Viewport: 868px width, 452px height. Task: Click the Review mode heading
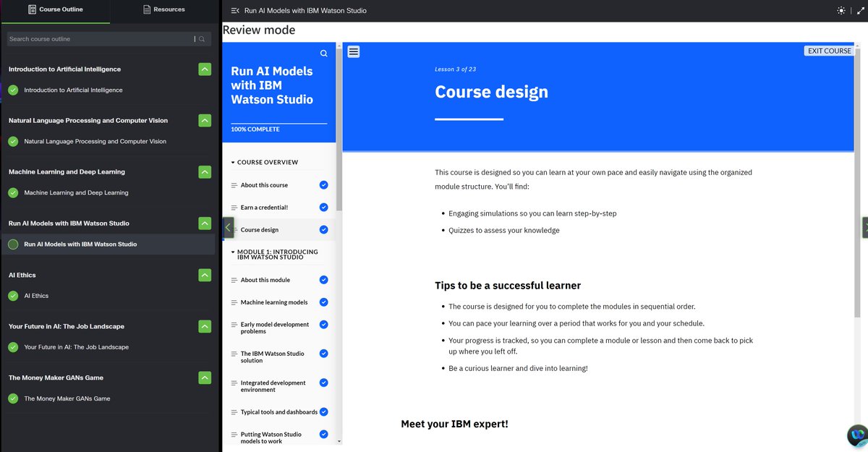pyautogui.click(x=259, y=30)
